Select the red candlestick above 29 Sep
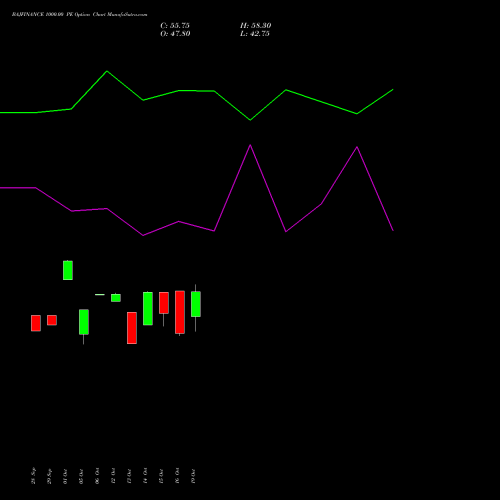Image resolution: width=500 pixels, height=500 pixels. [x=52, y=320]
